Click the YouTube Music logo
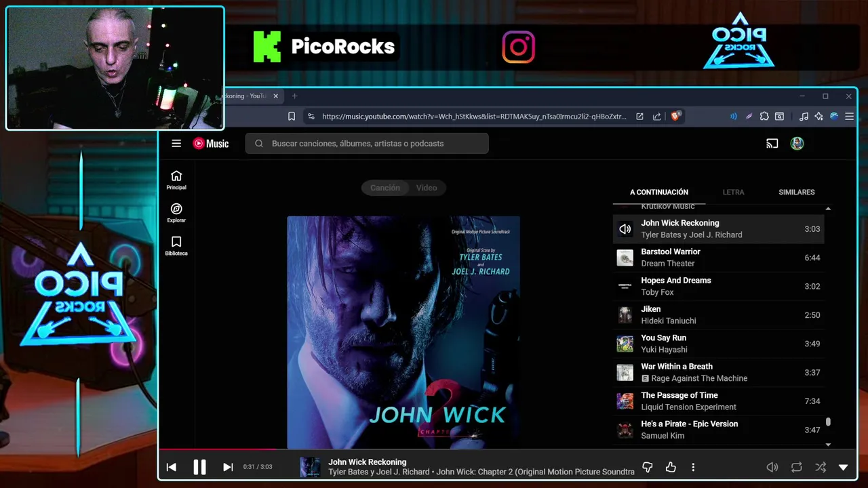Image resolution: width=868 pixels, height=488 pixels. click(211, 144)
